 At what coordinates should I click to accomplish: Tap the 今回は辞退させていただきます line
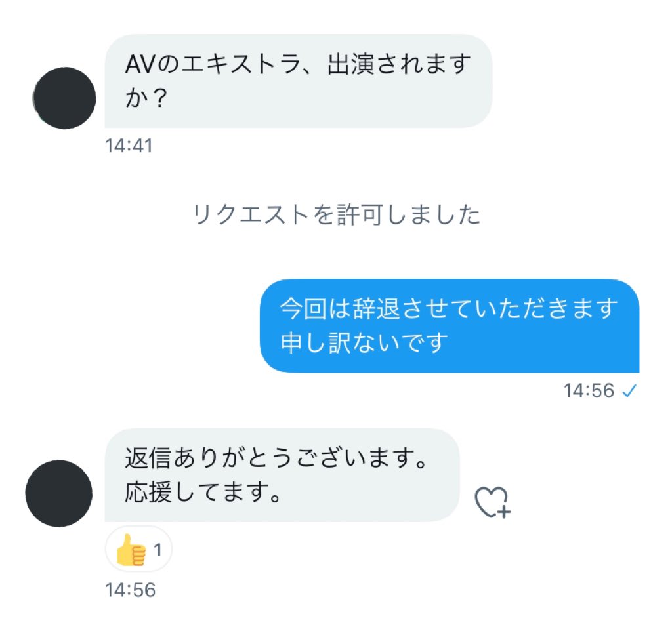point(449,308)
